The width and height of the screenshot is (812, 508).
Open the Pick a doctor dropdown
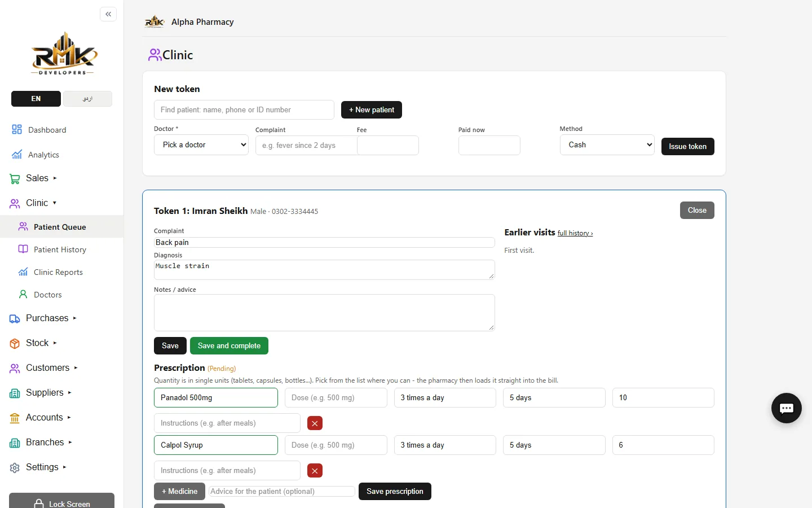201,145
